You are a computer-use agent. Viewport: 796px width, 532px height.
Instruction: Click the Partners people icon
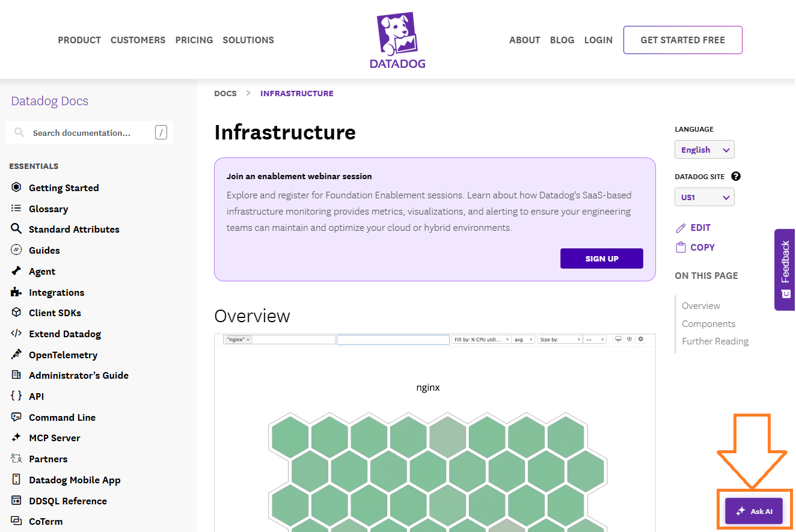pos(16,459)
